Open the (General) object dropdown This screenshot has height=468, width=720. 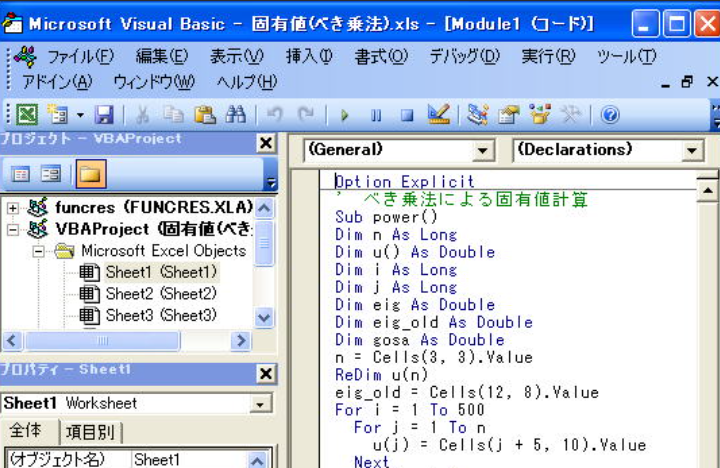click(483, 150)
